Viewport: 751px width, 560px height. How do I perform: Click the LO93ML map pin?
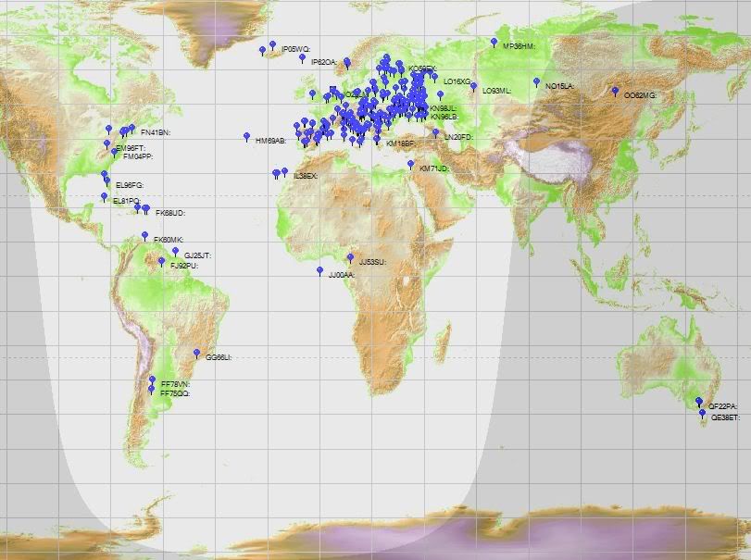pos(474,86)
